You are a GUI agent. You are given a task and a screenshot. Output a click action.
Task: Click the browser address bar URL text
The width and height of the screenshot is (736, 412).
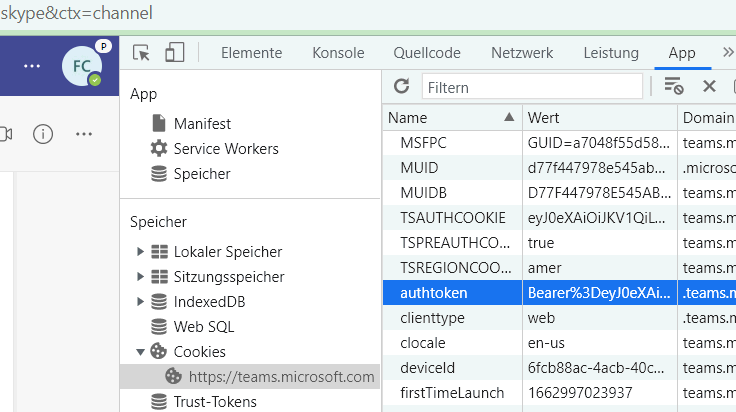pos(77,13)
